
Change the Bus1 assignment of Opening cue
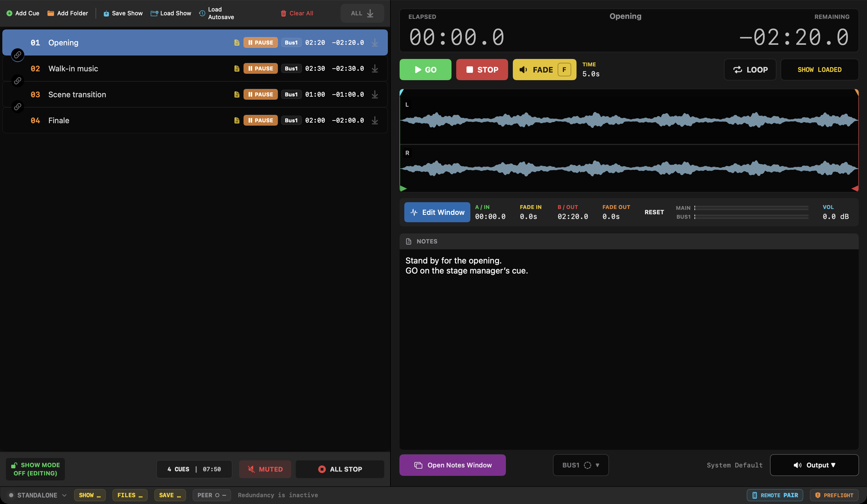pyautogui.click(x=291, y=43)
